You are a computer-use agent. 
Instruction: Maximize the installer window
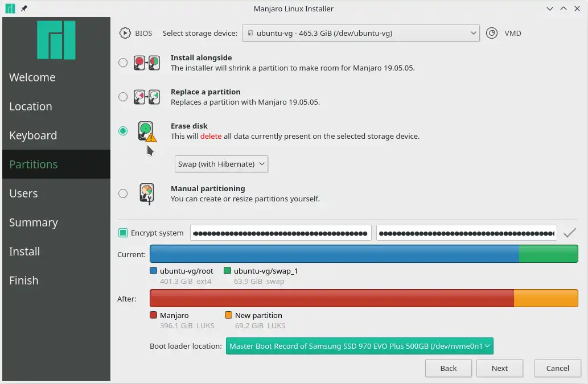pyautogui.click(x=564, y=9)
